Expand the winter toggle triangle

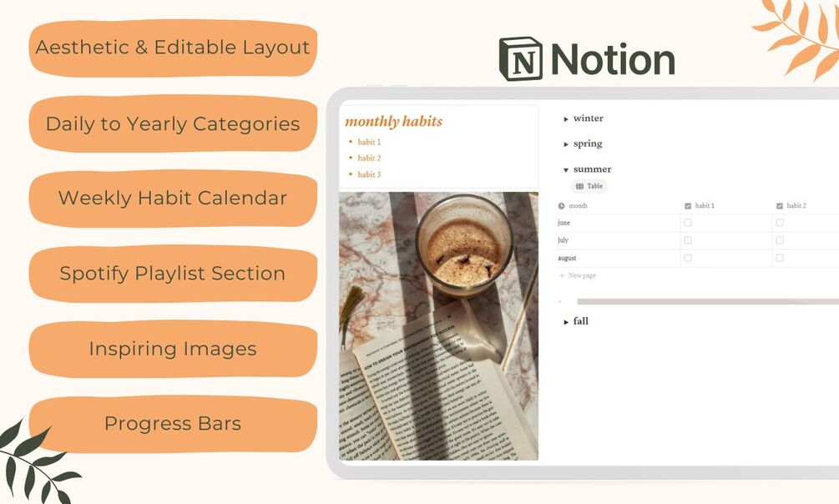565,118
